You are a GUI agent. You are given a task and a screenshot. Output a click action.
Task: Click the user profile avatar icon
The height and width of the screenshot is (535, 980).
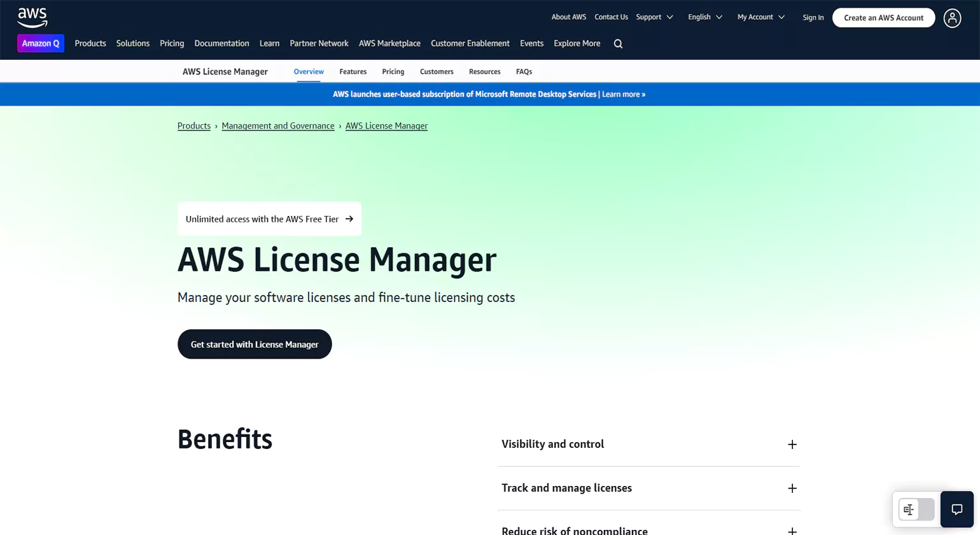pyautogui.click(x=952, y=18)
